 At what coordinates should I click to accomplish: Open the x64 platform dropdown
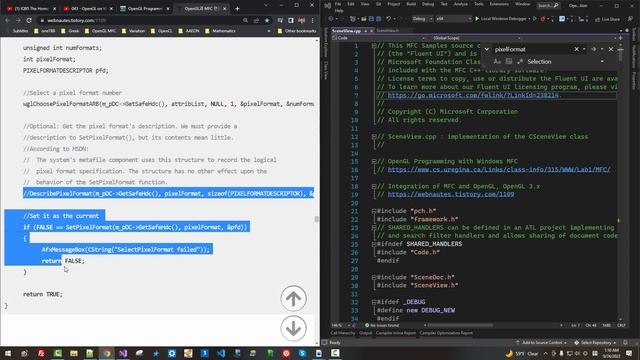click(453, 19)
